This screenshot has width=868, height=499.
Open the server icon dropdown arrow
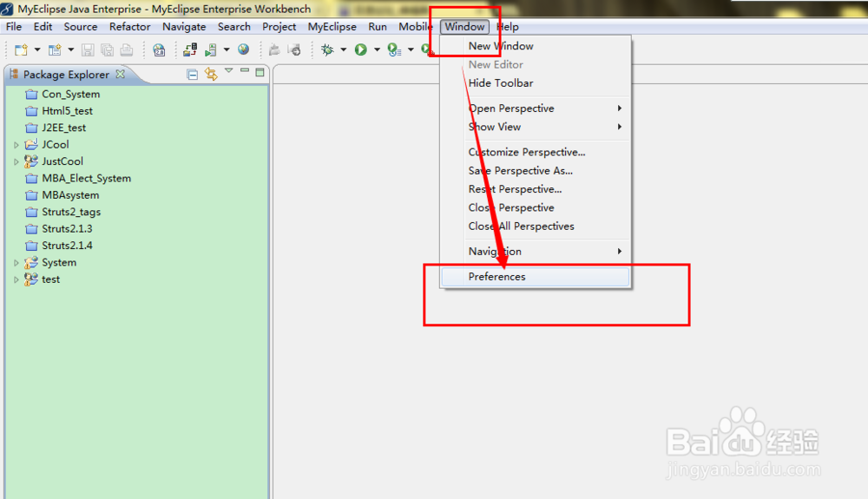pos(227,49)
